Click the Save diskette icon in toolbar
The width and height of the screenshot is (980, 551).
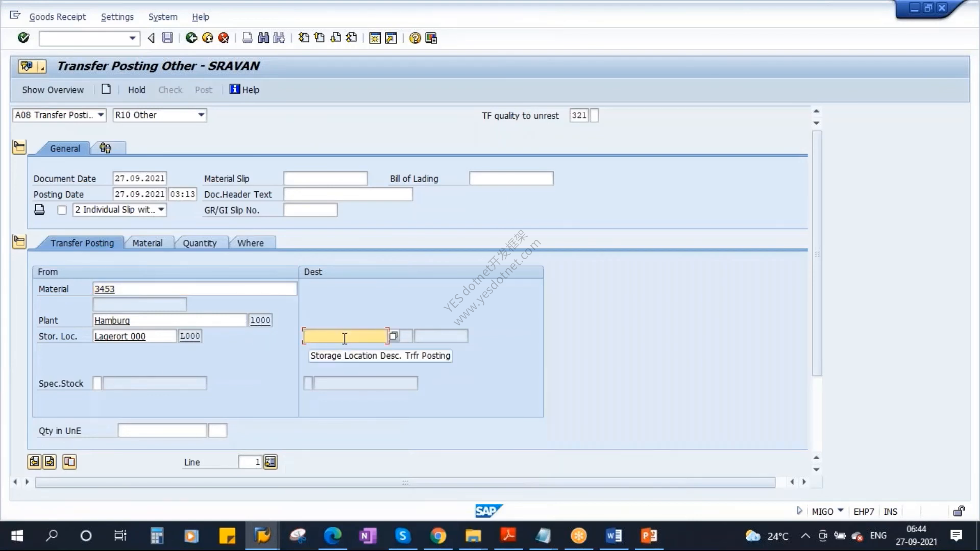tap(167, 38)
